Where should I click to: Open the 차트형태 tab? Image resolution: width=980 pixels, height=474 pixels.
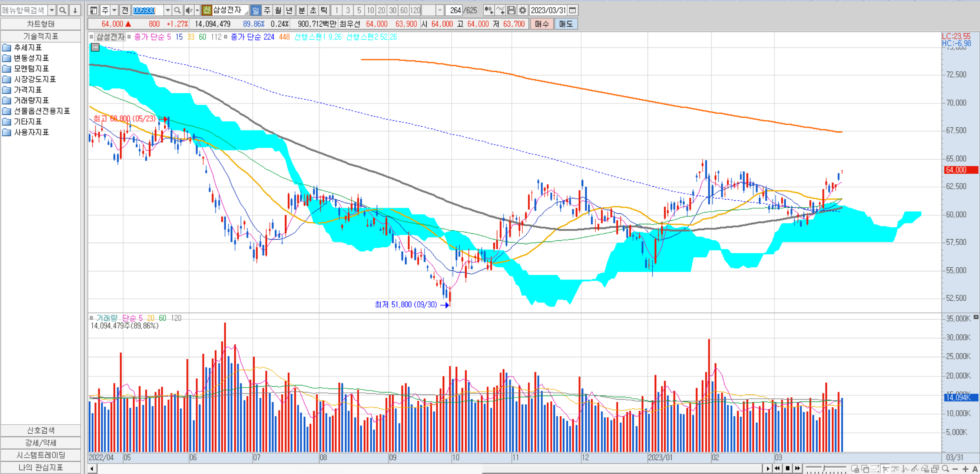tap(41, 24)
